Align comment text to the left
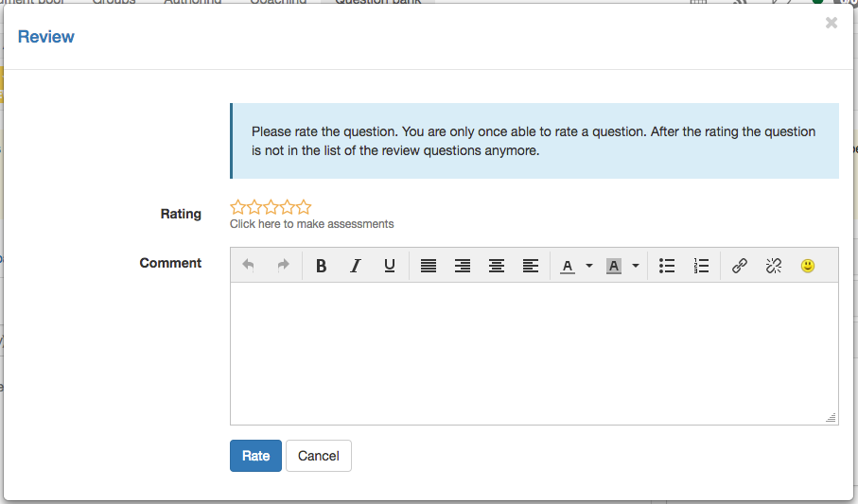Viewport: 858px width, 504px height. (531, 267)
